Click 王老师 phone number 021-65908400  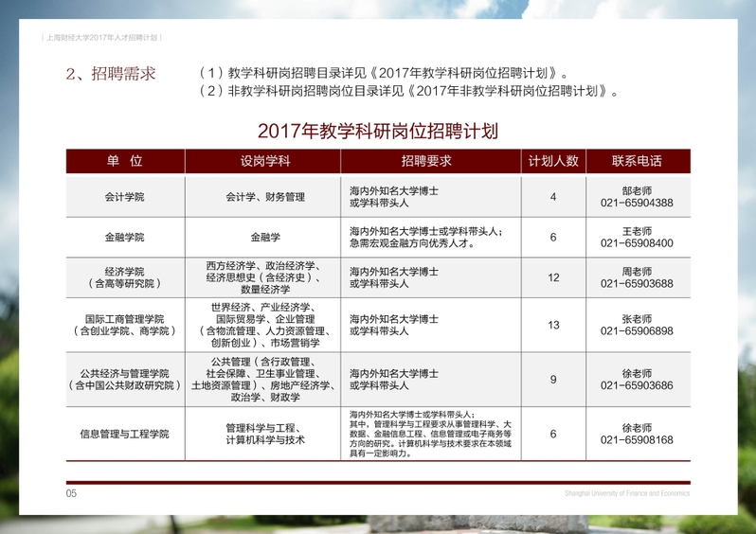click(x=637, y=243)
